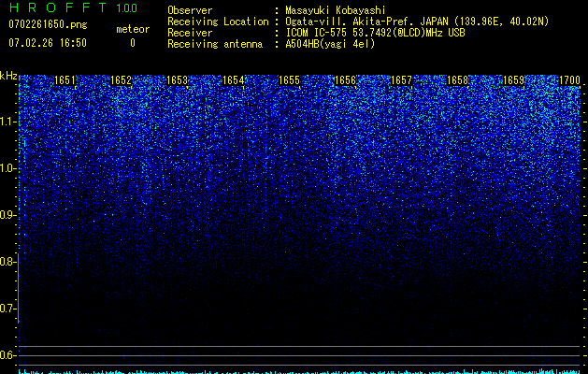Click the Receiving Location label
This screenshot has width=588, height=374.
click(218, 22)
